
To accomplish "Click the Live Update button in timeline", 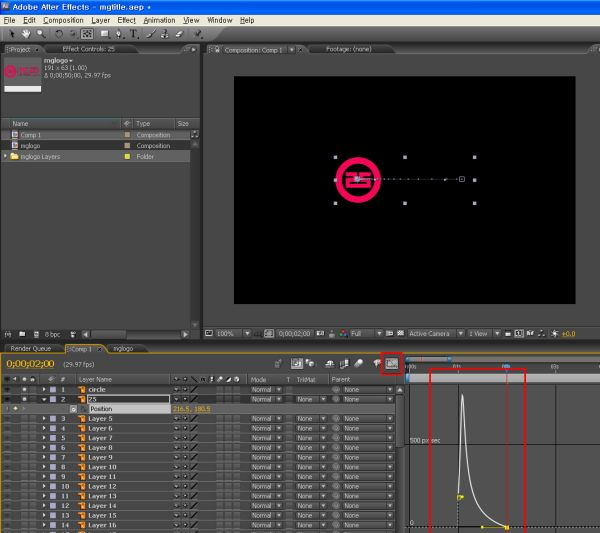I will [297, 363].
